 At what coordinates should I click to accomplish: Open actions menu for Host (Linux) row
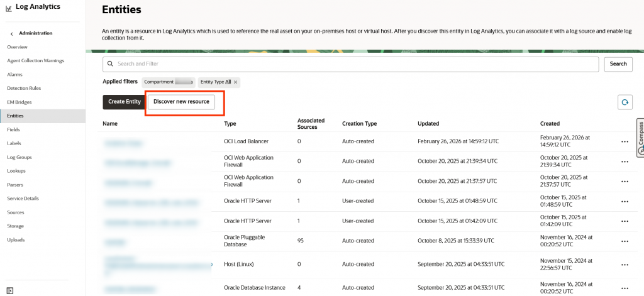coord(625,265)
